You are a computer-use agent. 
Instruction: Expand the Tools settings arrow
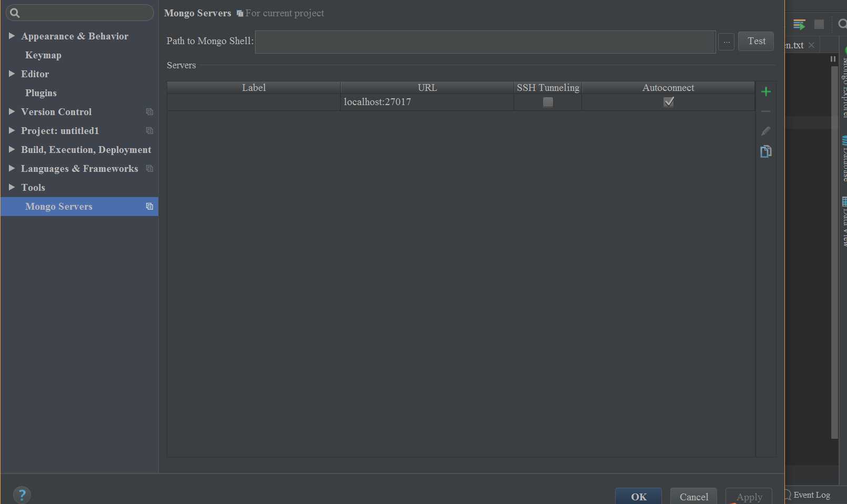coord(12,187)
